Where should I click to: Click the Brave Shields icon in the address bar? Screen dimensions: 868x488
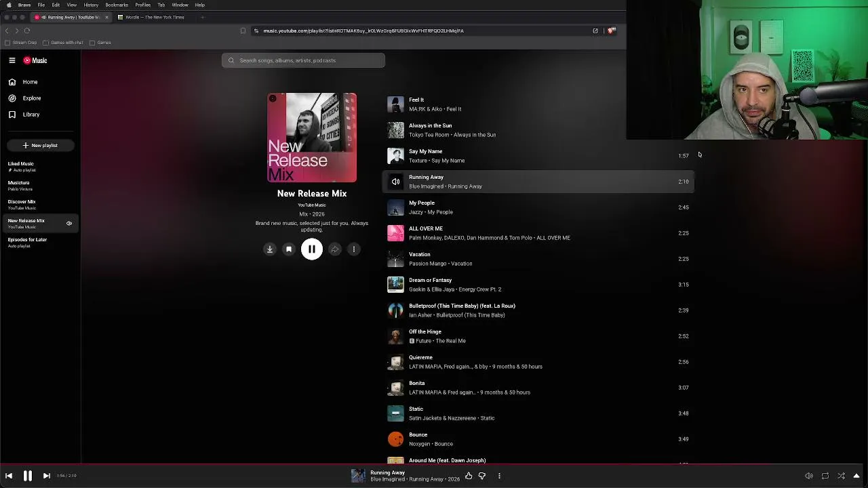pos(611,30)
